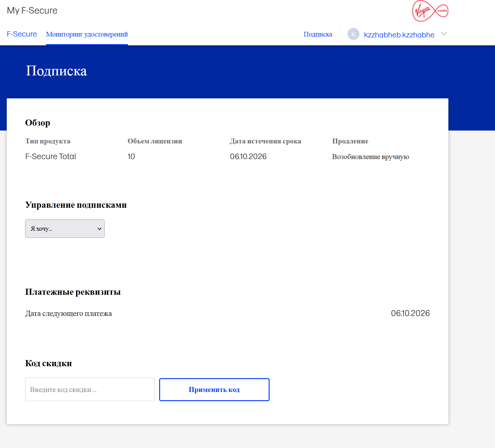Click the Virgin Media logo

click(x=430, y=11)
